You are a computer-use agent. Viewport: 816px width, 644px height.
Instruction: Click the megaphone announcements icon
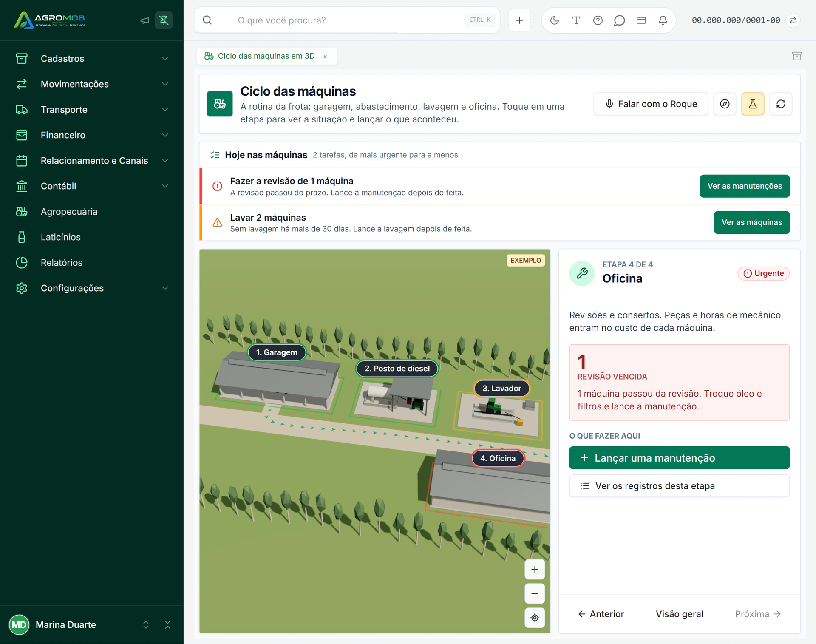coord(144,20)
